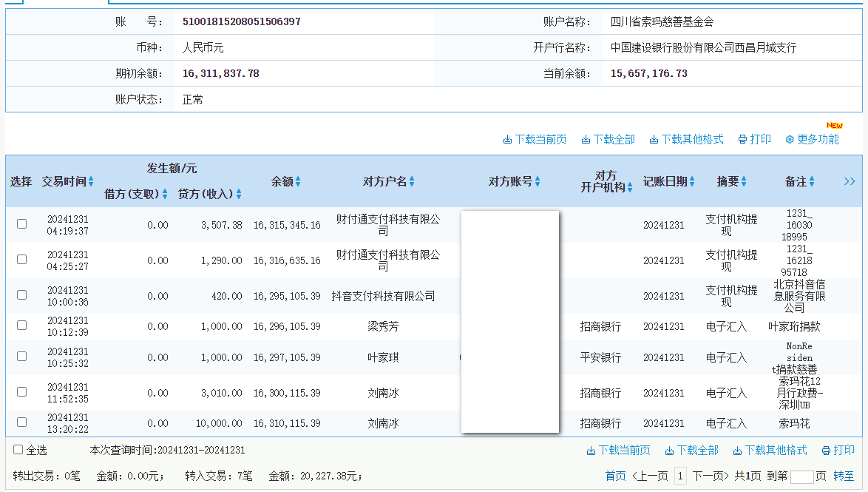Viewport: 868px width, 492px height.
Task: Click the bottom 下载全部 link
Action: pos(691,451)
